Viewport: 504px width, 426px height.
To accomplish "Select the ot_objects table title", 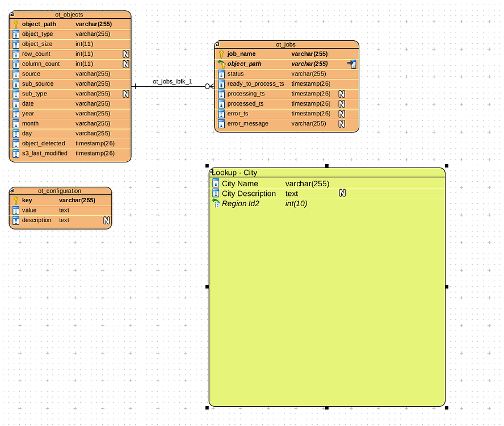I will tap(69, 14).
